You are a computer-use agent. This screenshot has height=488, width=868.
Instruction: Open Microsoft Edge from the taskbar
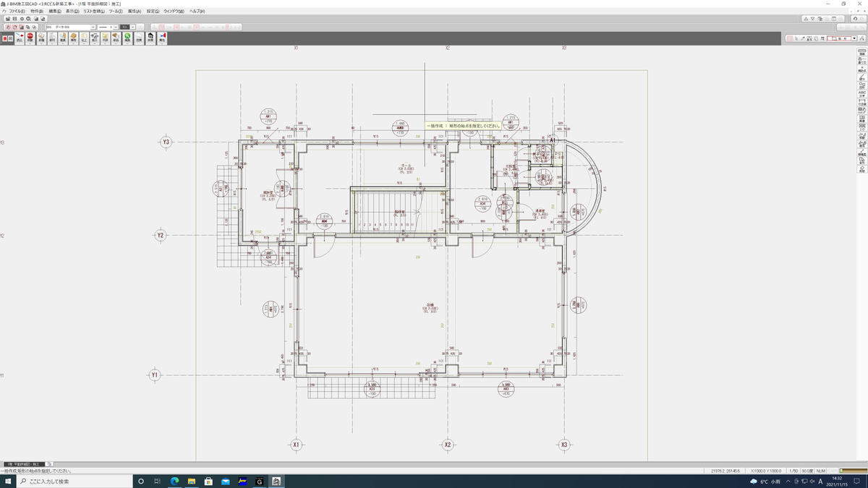(174, 481)
